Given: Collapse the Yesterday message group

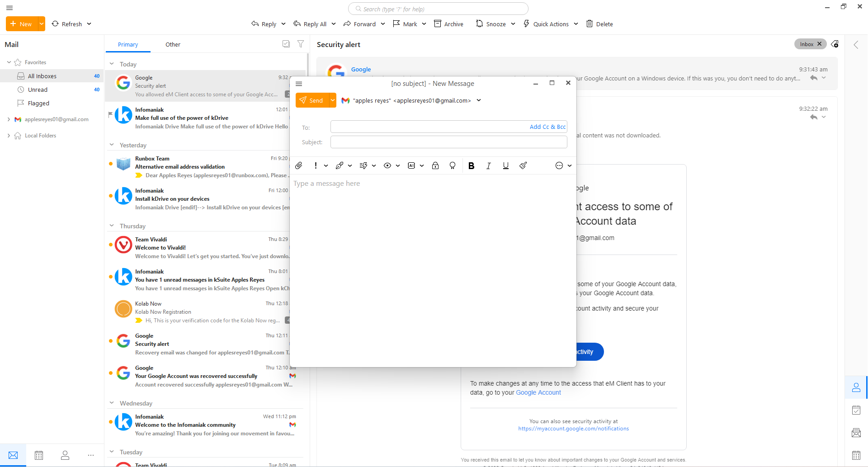Looking at the screenshot, I should pyautogui.click(x=112, y=145).
